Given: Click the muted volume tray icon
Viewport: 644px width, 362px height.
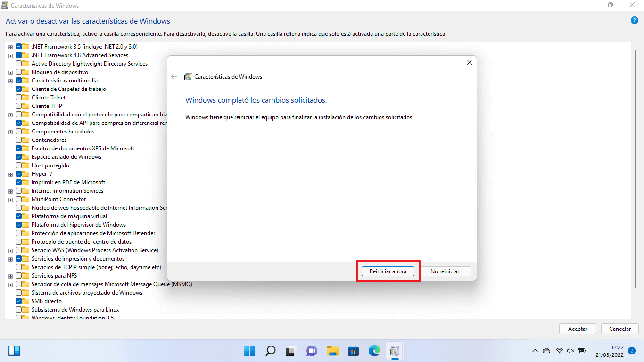Looking at the screenshot, I should 570,351.
